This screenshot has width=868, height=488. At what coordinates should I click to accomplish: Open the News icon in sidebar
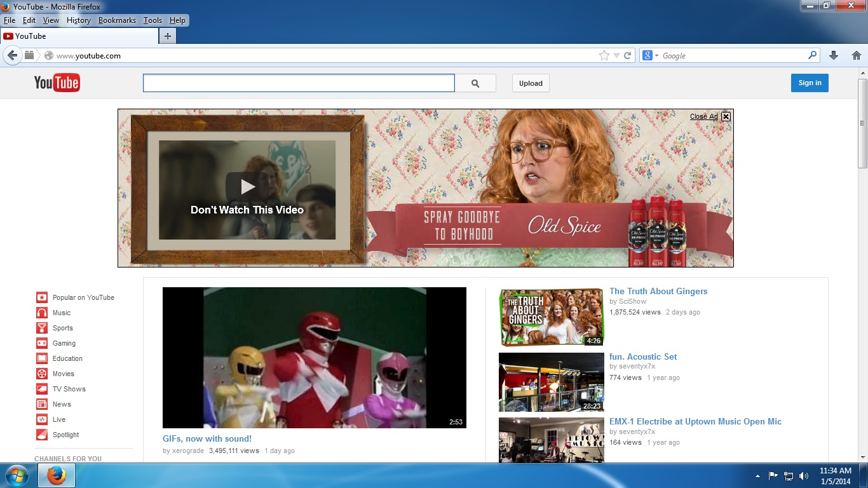41,404
